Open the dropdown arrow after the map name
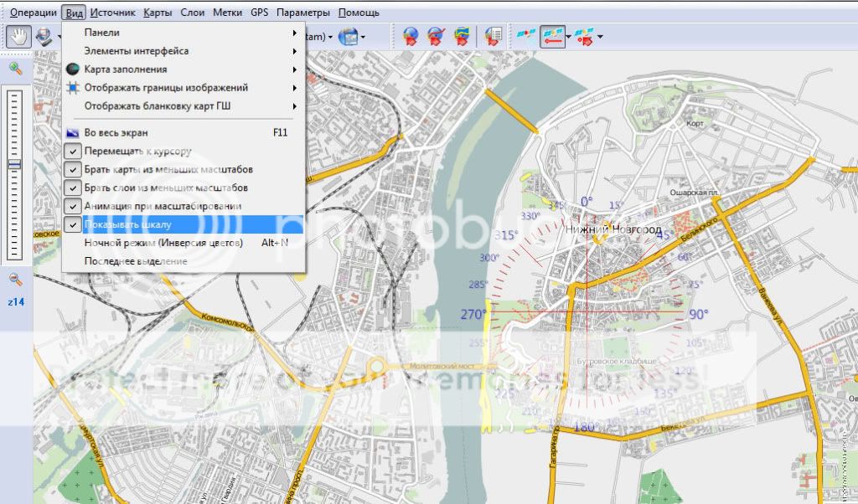Screen dimensions: 858x504 330,37
